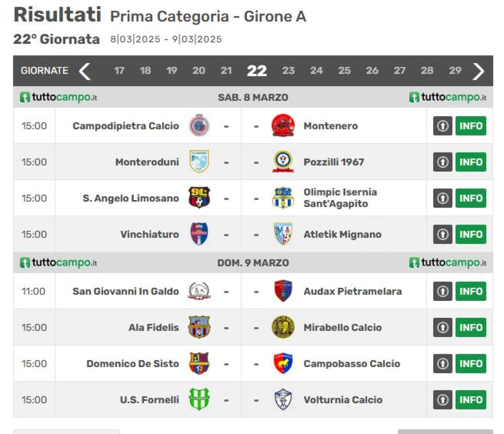Click the Audax Pietramelara shield logo
Image resolution: width=504 pixels, height=434 pixels.
(283, 291)
